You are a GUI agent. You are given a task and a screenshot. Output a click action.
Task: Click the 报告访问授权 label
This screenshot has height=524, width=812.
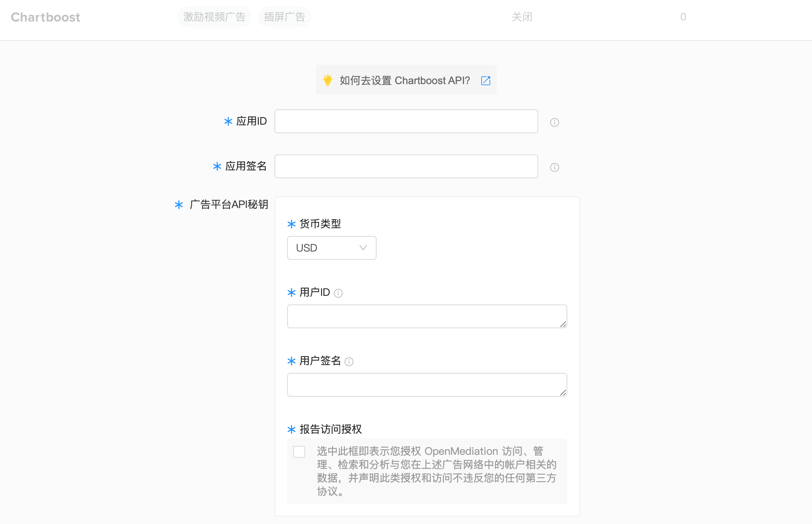tap(331, 429)
